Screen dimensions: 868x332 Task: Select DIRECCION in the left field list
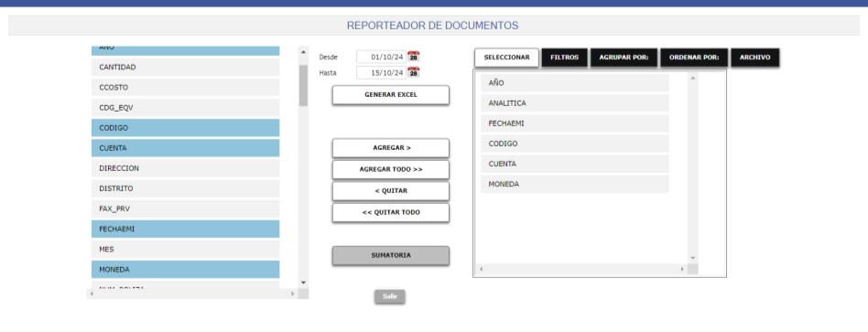(x=186, y=168)
